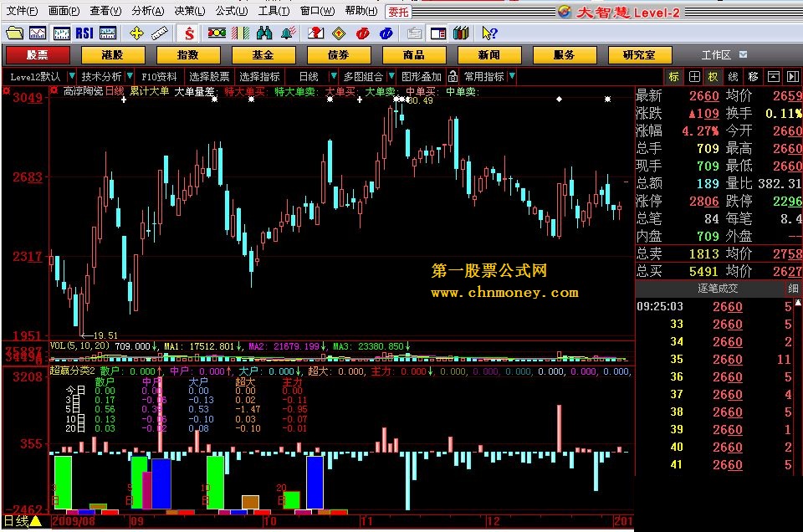Open the 查看(V) menu
The height and width of the screenshot is (532, 803).
coord(105,11)
